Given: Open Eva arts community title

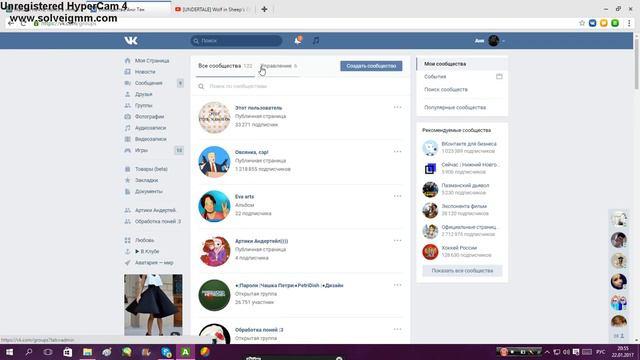Looking at the screenshot, I should coord(244,197).
